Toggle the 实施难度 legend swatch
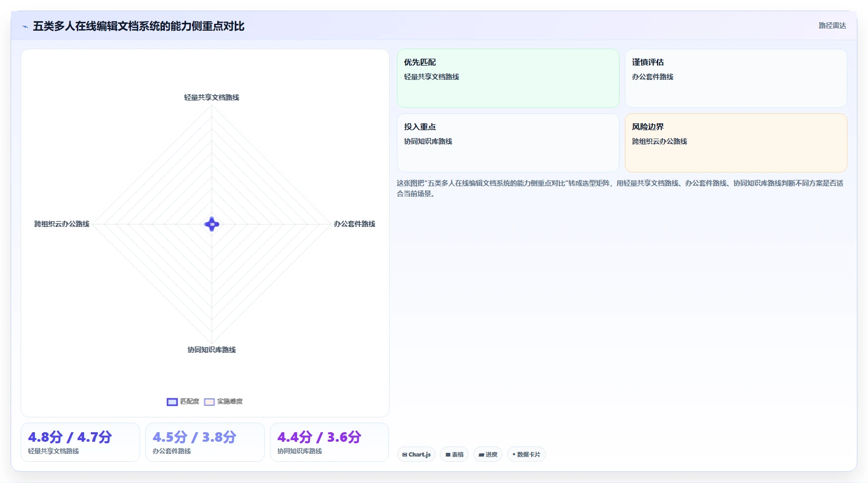868x483 pixels. coord(209,402)
